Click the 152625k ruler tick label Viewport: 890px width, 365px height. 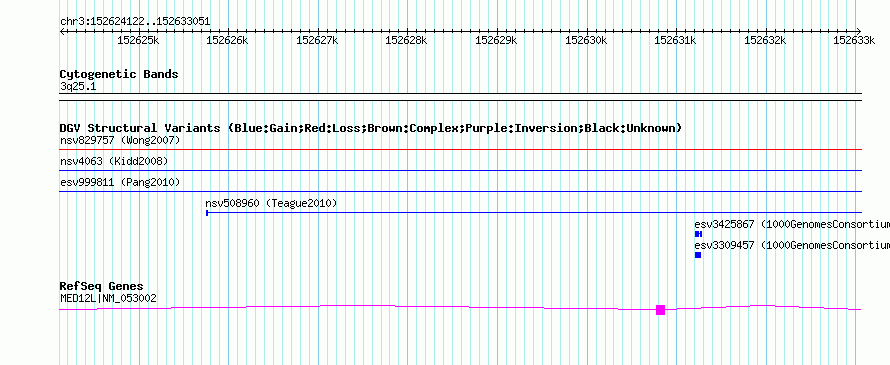point(138,40)
